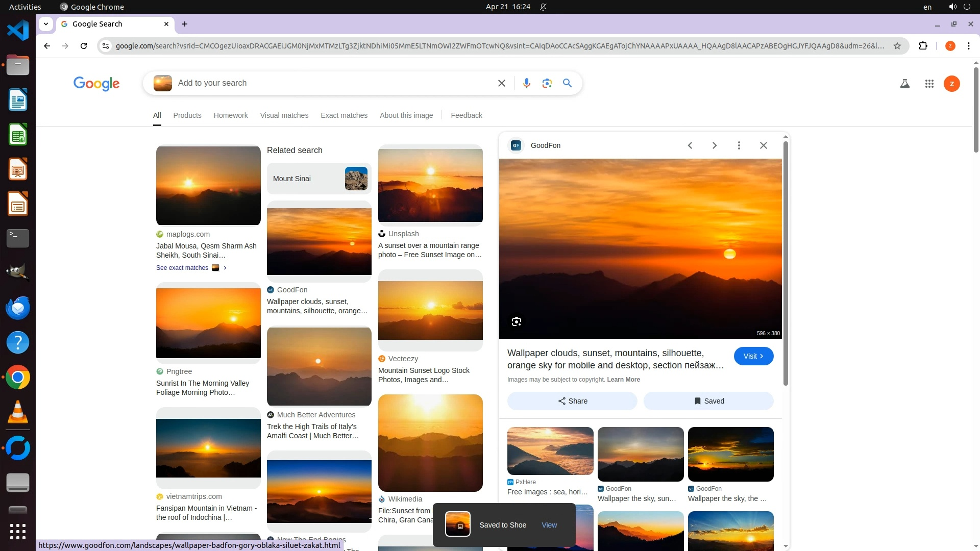Screen dimensions: 980x551
Task: Click View link in Saved notification
Action: [x=549, y=525]
